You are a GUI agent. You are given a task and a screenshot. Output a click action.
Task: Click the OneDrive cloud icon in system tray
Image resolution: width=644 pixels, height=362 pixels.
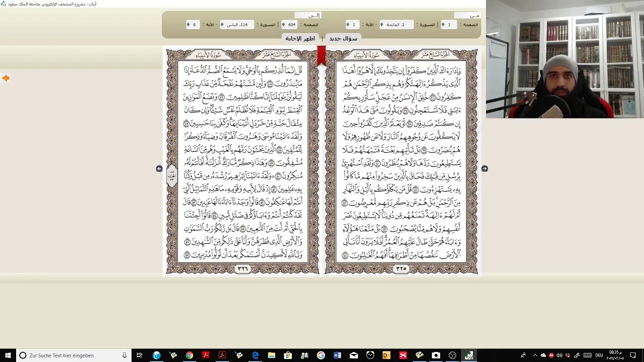click(543, 355)
